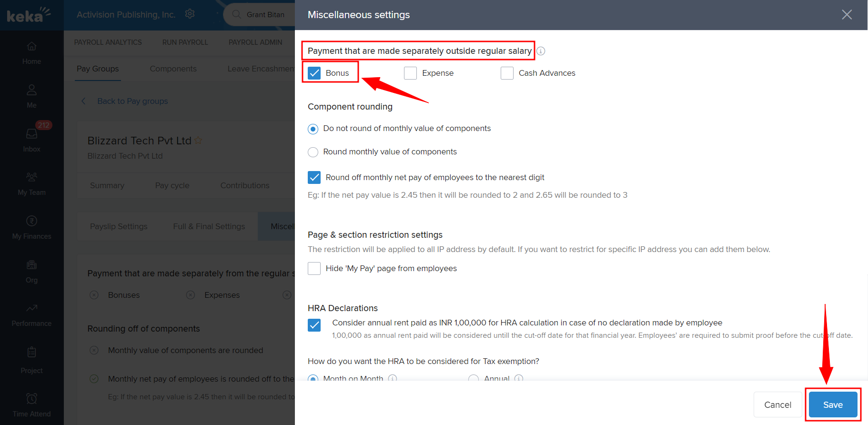868x425 pixels.
Task: Check Hide 'My Pay' page from employees
Action: (x=314, y=269)
